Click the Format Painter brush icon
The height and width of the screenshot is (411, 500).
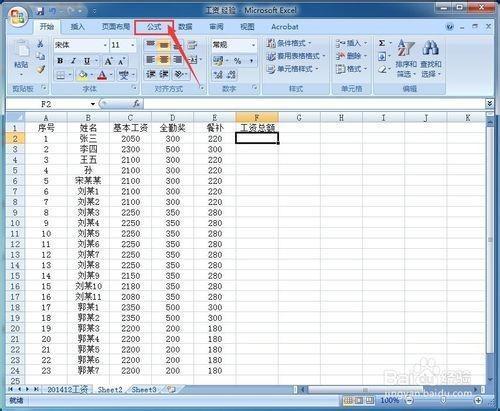tap(41, 70)
